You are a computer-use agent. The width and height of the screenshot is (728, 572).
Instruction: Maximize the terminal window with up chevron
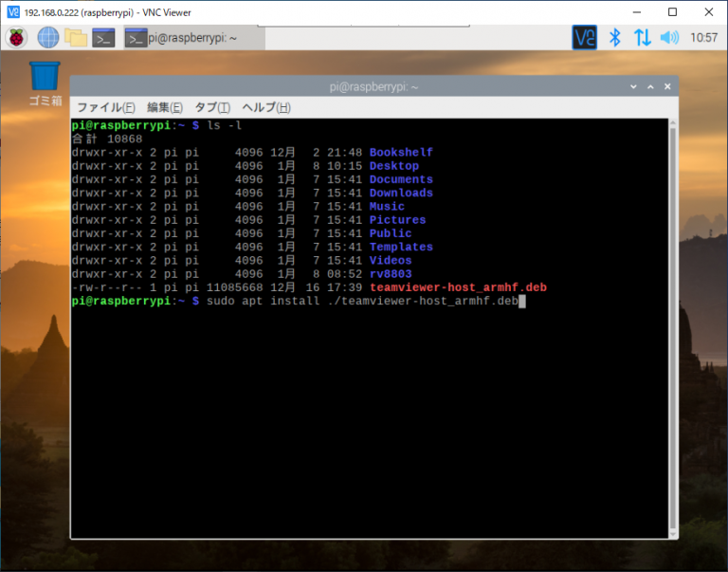click(x=650, y=87)
